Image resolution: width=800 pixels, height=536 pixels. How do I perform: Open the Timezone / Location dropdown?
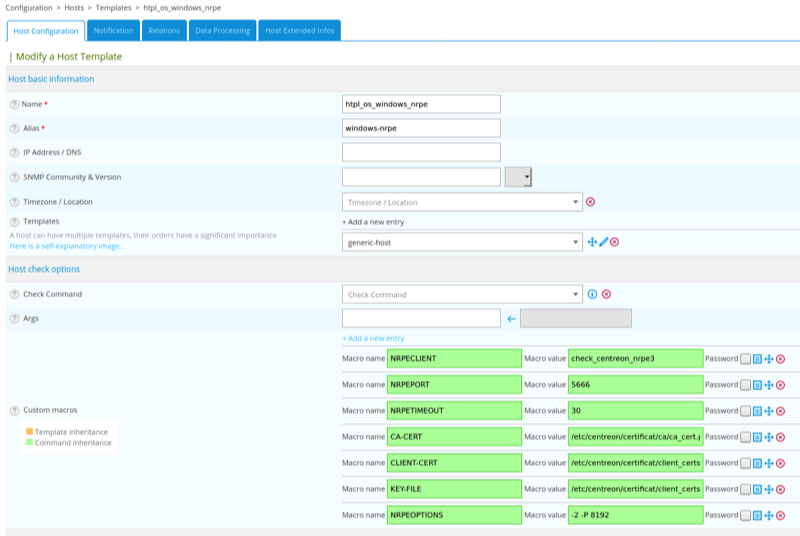pos(461,202)
